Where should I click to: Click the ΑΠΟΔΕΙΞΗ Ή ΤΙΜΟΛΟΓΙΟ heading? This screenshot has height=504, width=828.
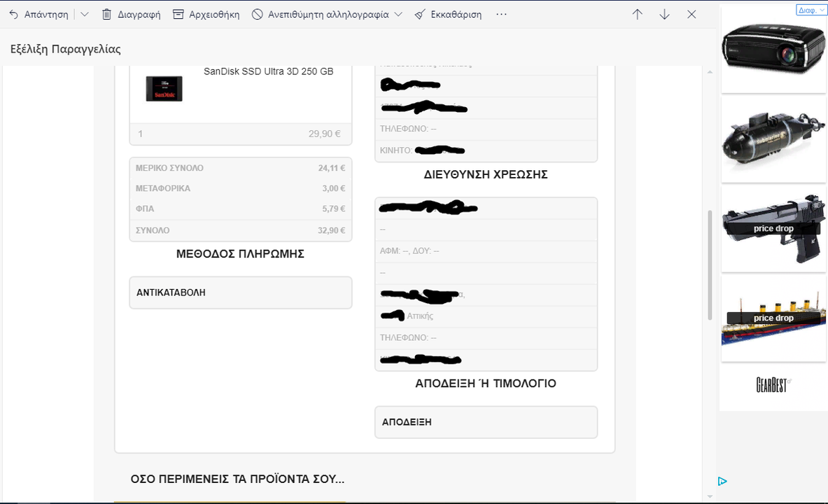(486, 384)
